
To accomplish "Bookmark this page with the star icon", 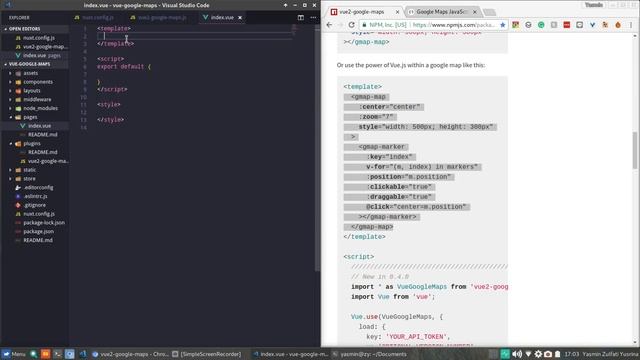I will coord(502,25).
